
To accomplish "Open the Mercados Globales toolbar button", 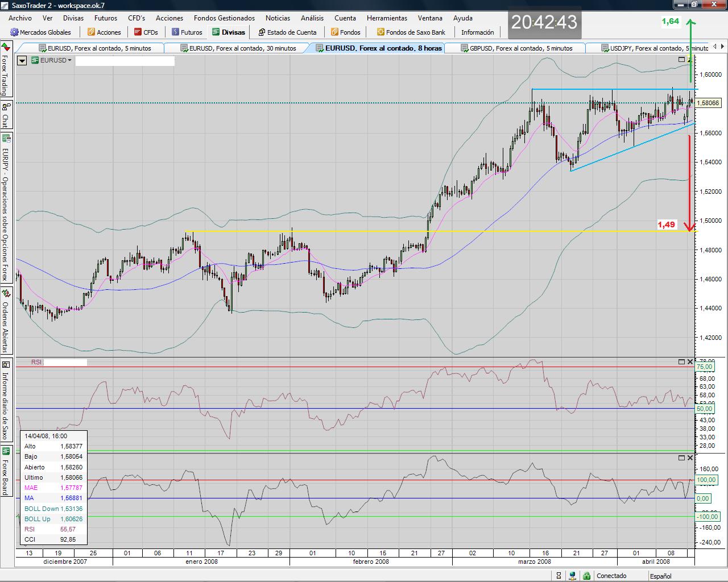I will click(x=40, y=32).
